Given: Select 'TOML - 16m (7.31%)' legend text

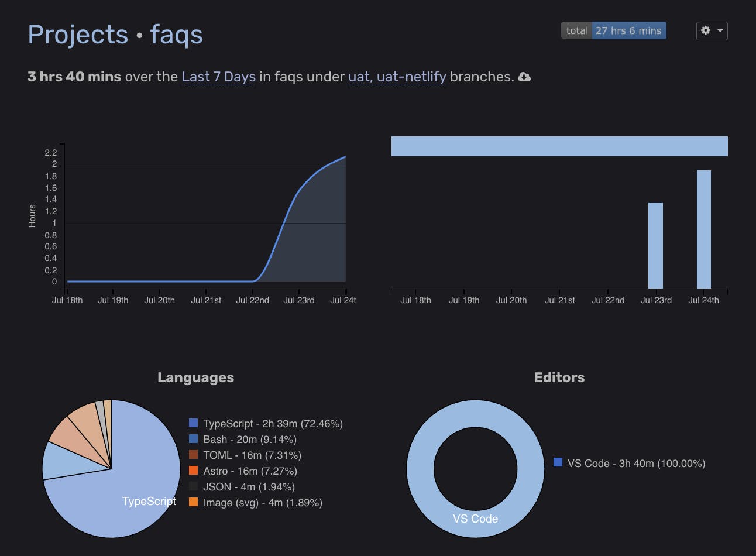Looking at the screenshot, I should pos(252,455).
